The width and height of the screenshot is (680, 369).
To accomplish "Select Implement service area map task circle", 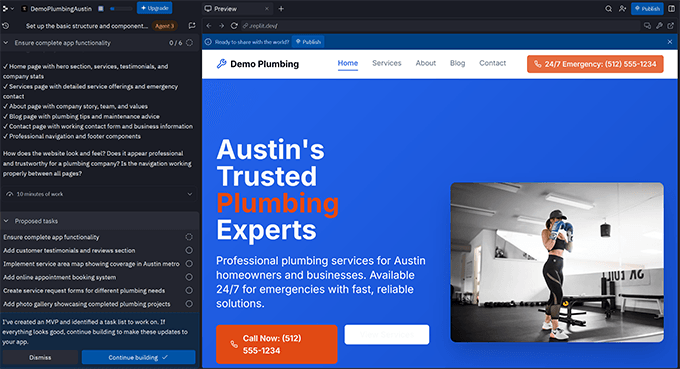I will point(189,264).
